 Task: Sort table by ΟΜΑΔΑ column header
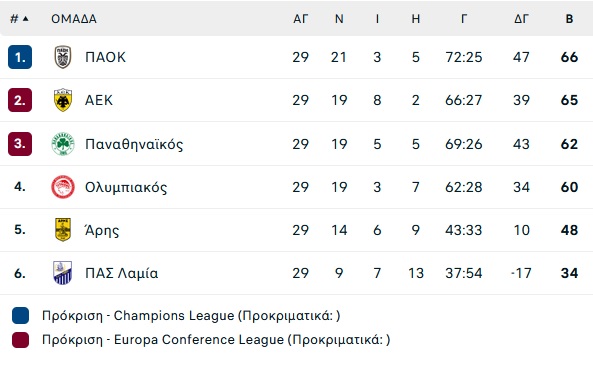tap(74, 19)
